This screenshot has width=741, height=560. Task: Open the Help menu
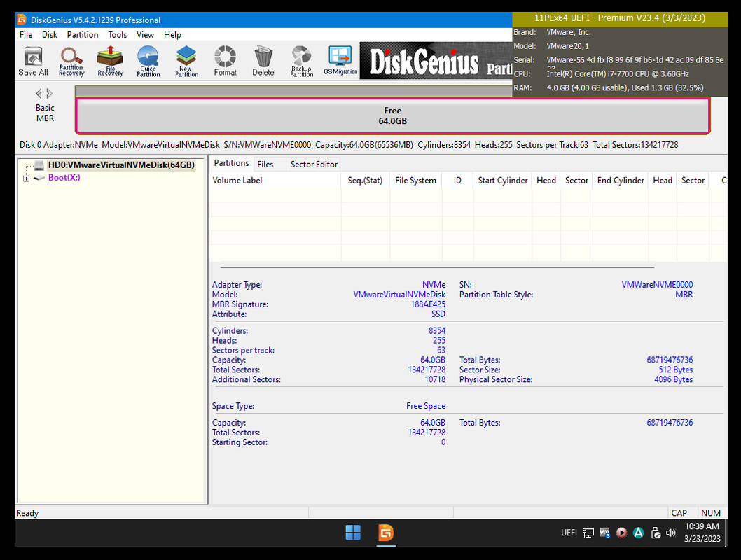pos(172,34)
